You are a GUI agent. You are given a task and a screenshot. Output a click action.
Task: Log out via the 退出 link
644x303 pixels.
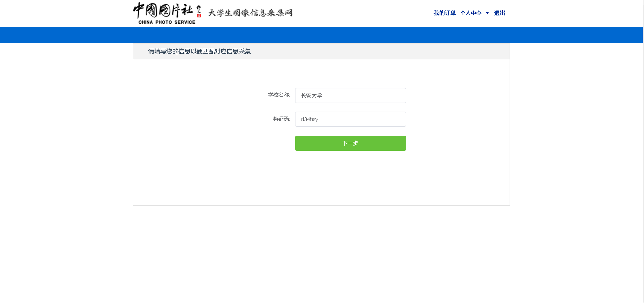499,13
